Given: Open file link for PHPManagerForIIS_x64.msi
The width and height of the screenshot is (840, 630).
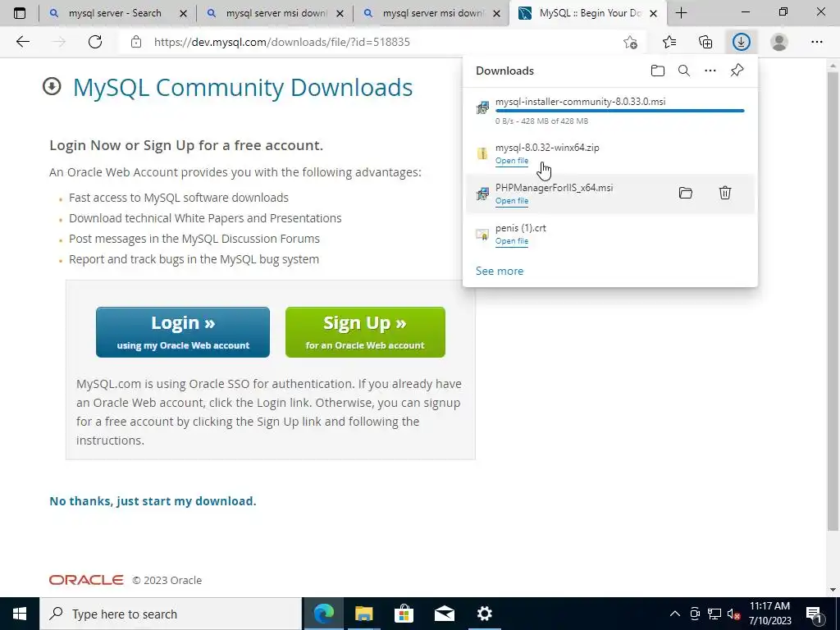Looking at the screenshot, I should (512, 201).
